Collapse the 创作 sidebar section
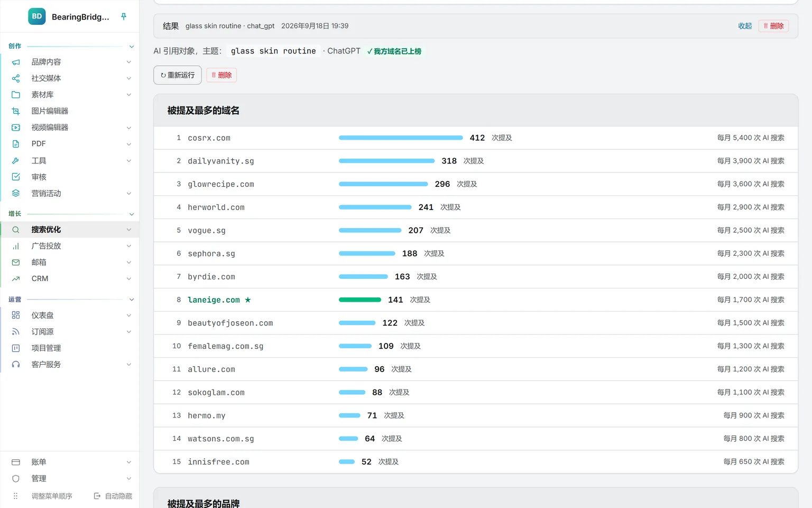The height and width of the screenshot is (508, 812). tap(132, 47)
